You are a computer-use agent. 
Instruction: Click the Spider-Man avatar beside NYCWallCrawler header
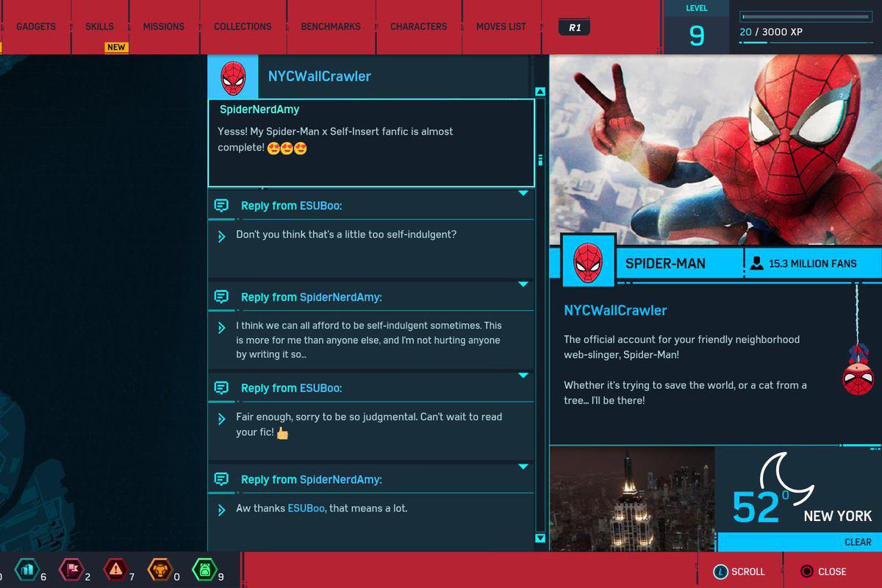point(233,76)
